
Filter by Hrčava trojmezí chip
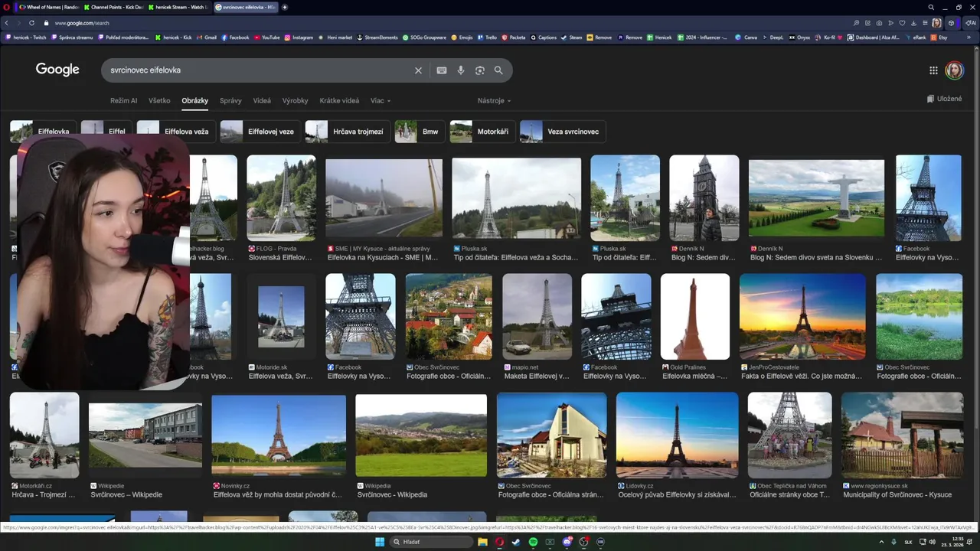tap(348, 132)
